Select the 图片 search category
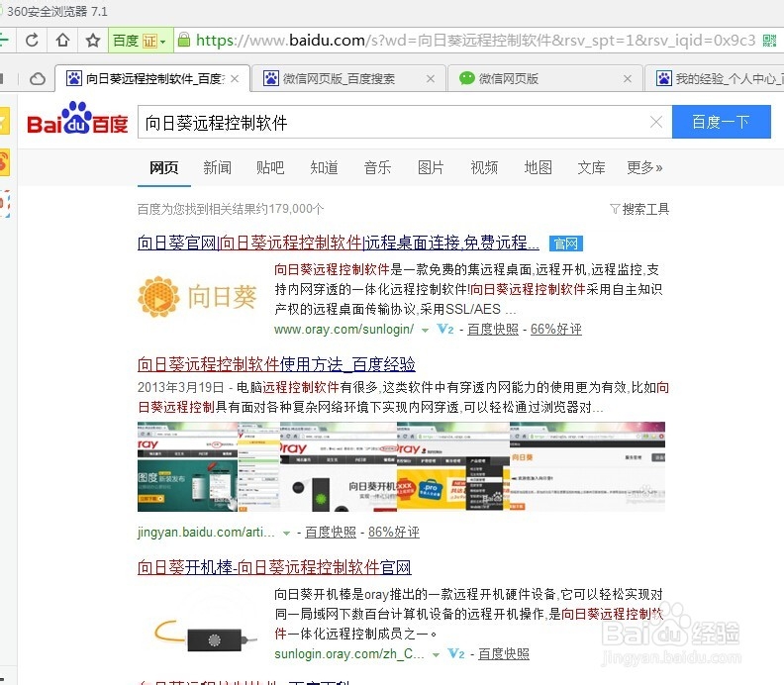Image resolution: width=784 pixels, height=685 pixels. click(431, 167)
